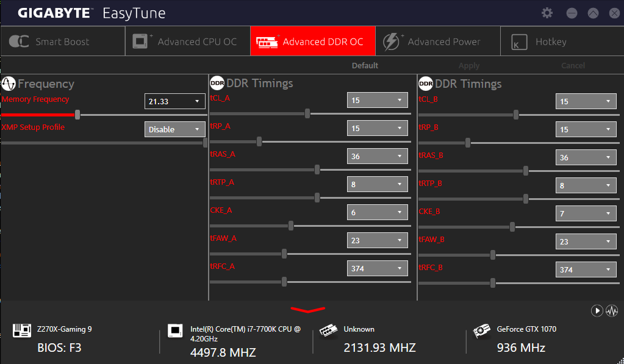Open the Hotkey tab
Image resolution: width=624 pixels, height=364 pixels.
[x=562, y=41]
